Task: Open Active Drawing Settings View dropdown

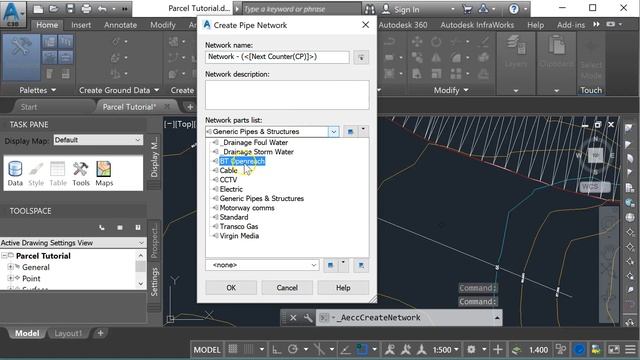Action: pyautogui.click(x=73, y=243)
